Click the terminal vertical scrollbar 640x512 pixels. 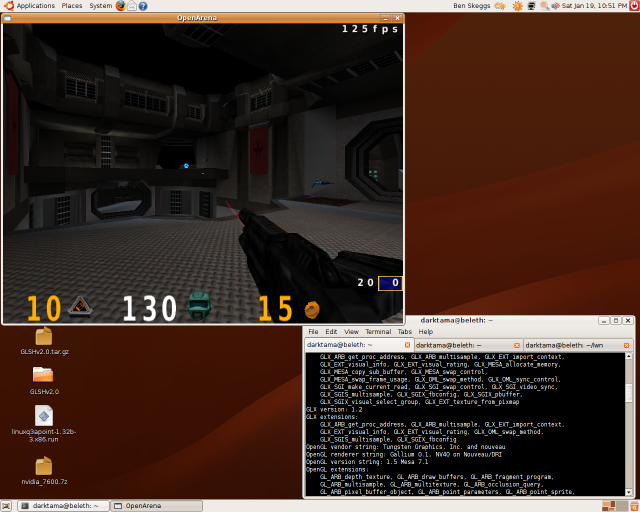point(630,420)
